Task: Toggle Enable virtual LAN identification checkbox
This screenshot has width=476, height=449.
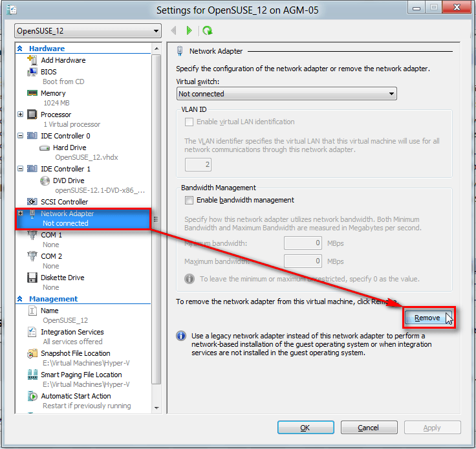Action: pos(189,122)
